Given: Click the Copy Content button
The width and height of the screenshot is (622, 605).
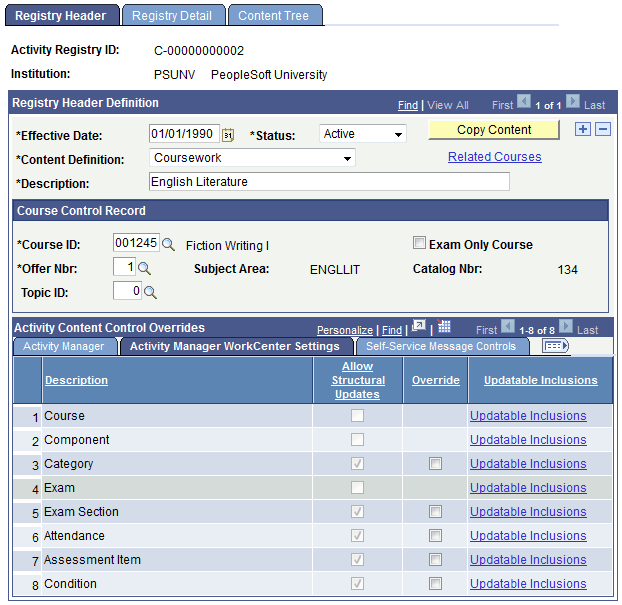Looking at the screenshot, I should 494,130.
